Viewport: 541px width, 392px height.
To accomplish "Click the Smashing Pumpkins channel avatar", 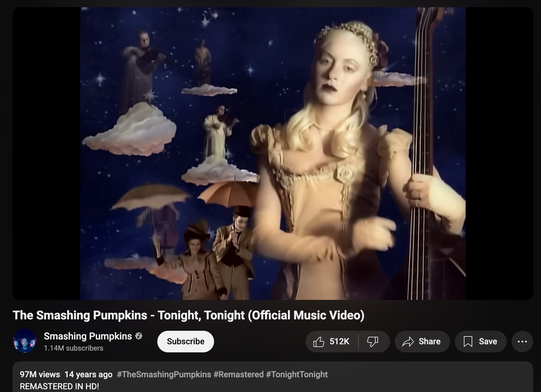I will pyautogui.click(x=25, y=341).
